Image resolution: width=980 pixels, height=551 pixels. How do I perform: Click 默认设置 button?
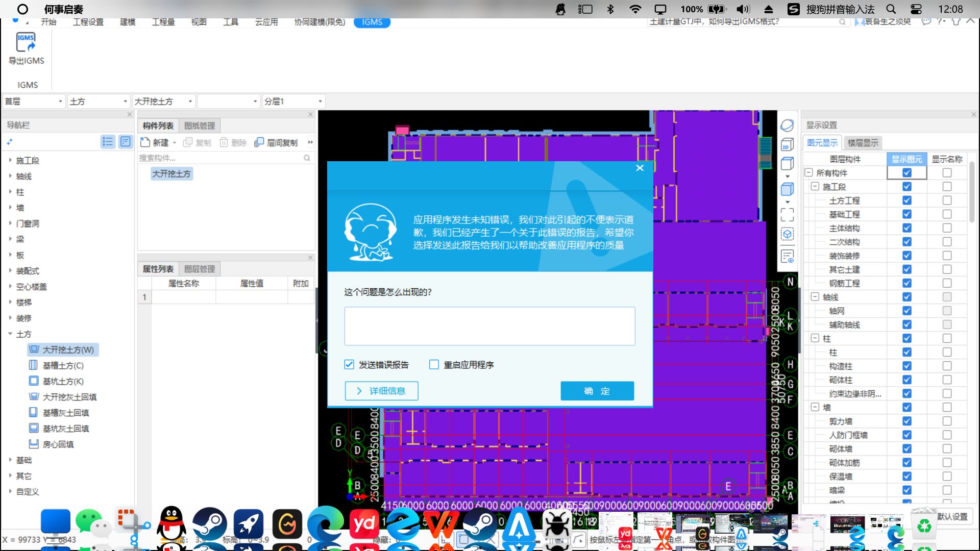pos(952,516)
